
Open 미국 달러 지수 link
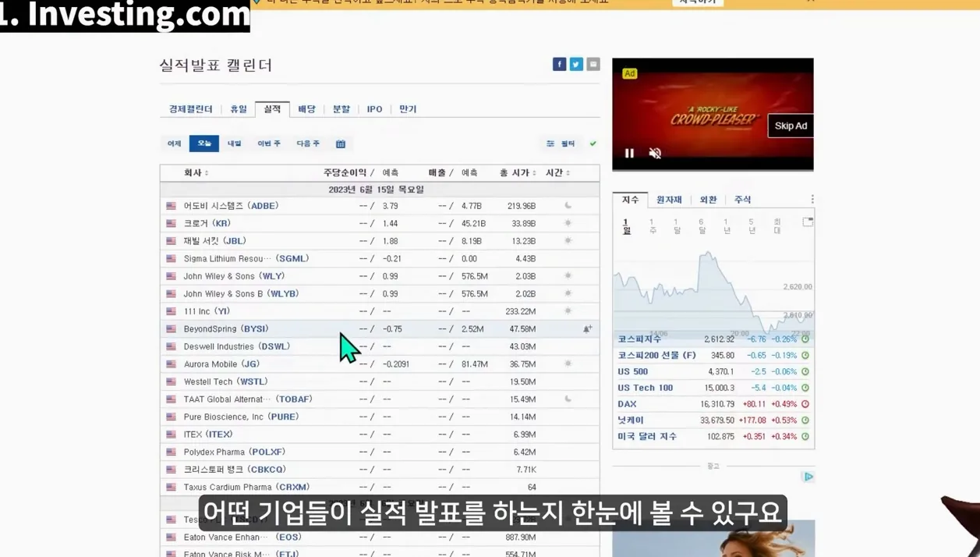coord(647,437)
